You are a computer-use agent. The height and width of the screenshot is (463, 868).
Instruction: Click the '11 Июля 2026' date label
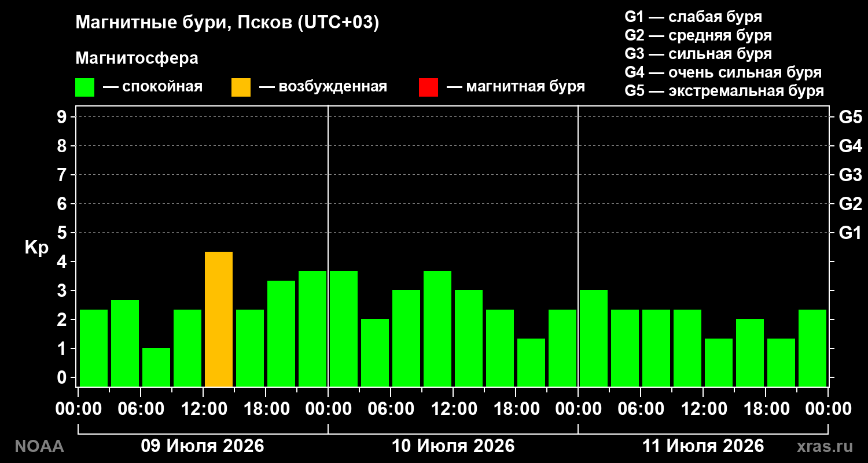coord(703,446)
